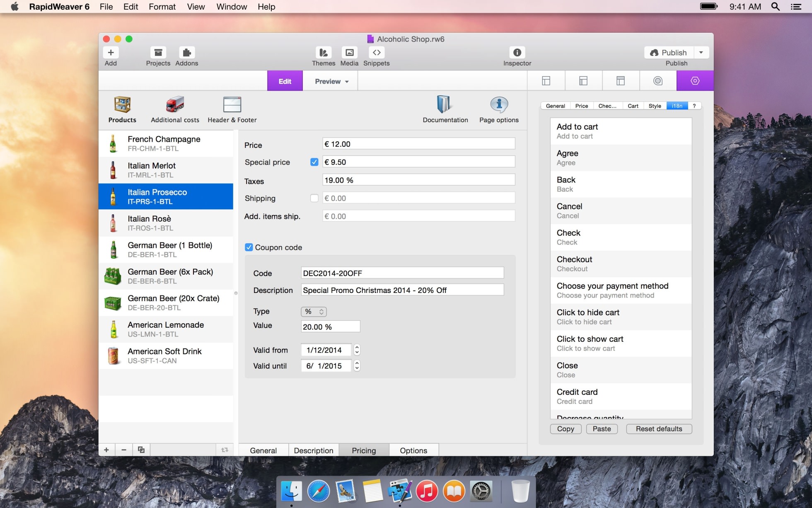Open the ? help tab in the inspector

pyautogui.click(x=694, y=106)
